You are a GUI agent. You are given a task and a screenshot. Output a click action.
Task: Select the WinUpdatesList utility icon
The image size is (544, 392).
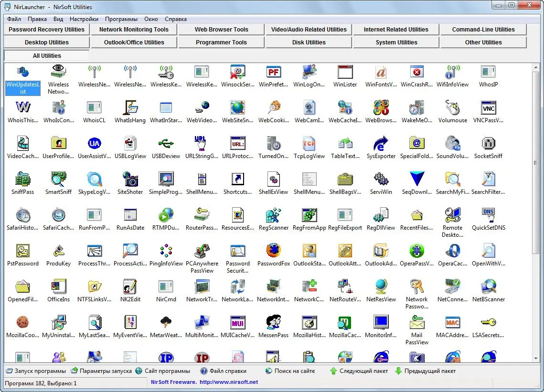click(23, 72)
